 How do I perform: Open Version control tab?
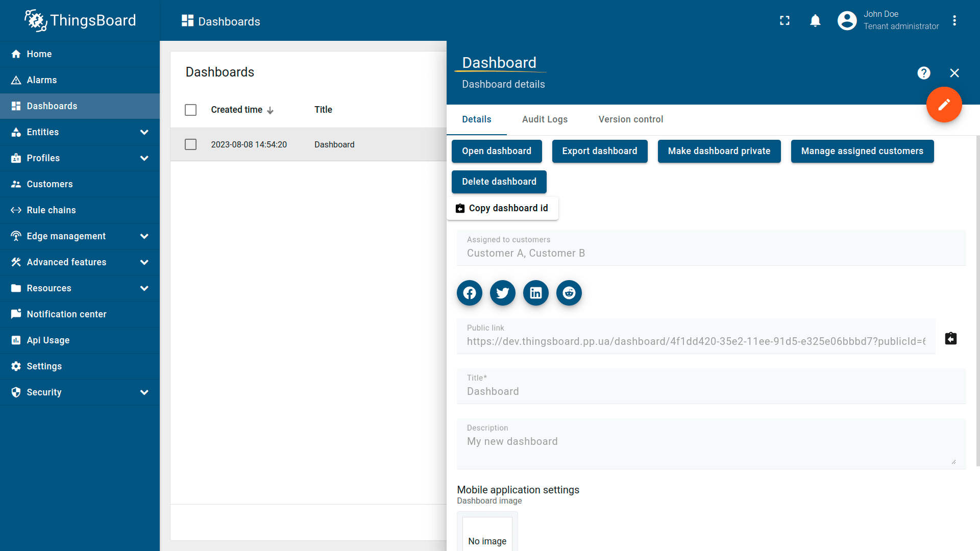630,119
